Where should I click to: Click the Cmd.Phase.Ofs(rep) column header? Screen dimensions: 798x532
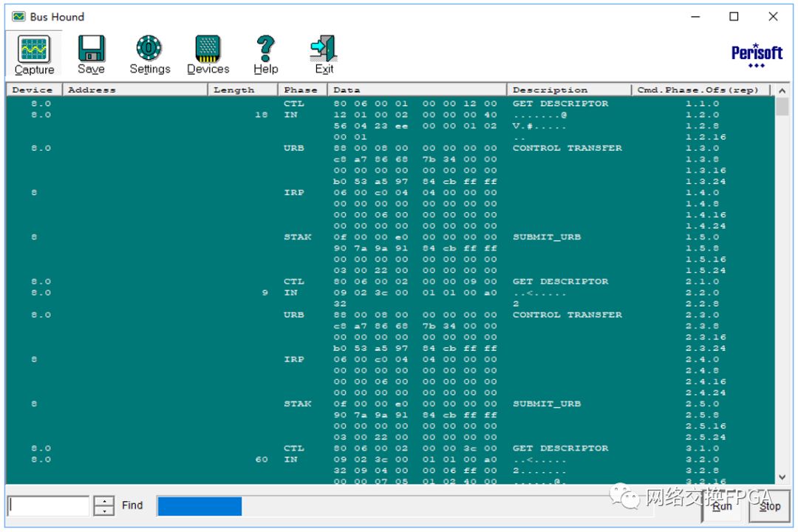[700, 90]
